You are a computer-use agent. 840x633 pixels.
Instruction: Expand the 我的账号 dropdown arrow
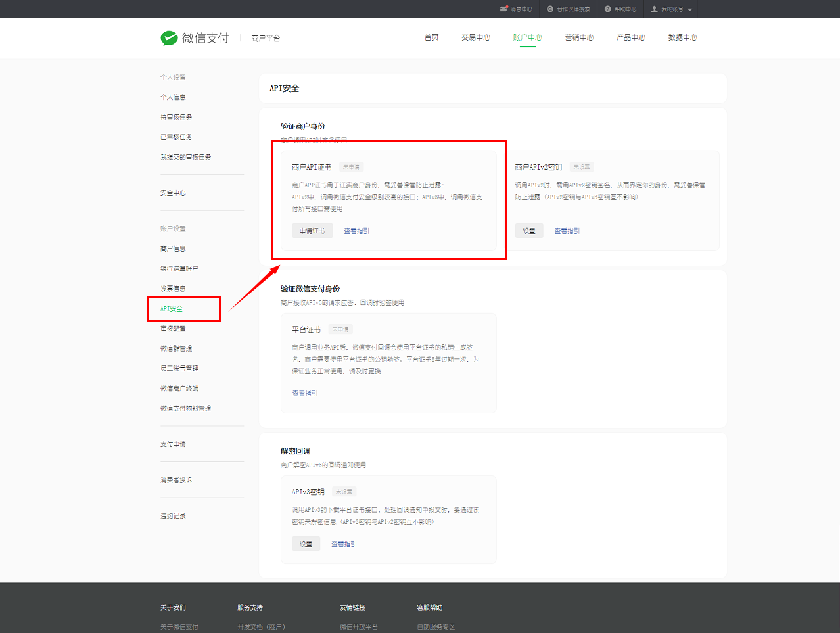pyautogui.click(x=689, y=10)
